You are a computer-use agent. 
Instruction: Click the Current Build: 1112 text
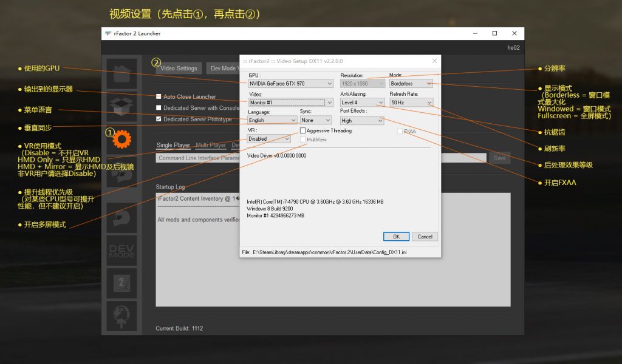coord(179,328)
